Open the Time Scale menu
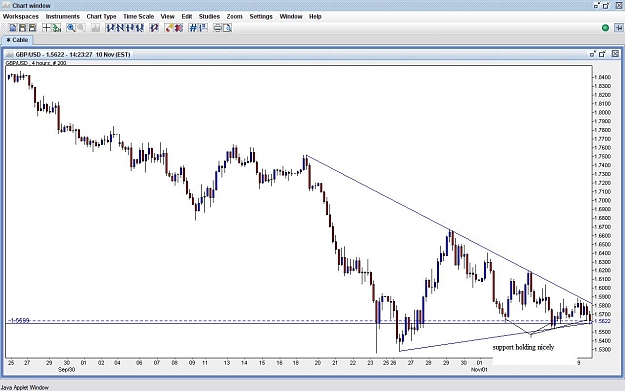This screenshot has height=391, width=625. point(138,16)
